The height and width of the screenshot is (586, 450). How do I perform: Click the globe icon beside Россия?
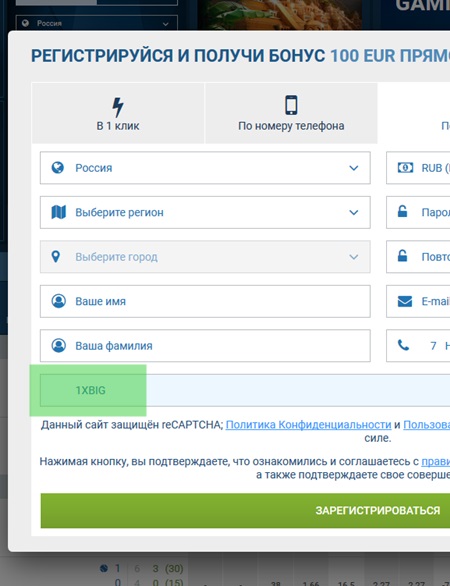[58, 167]
